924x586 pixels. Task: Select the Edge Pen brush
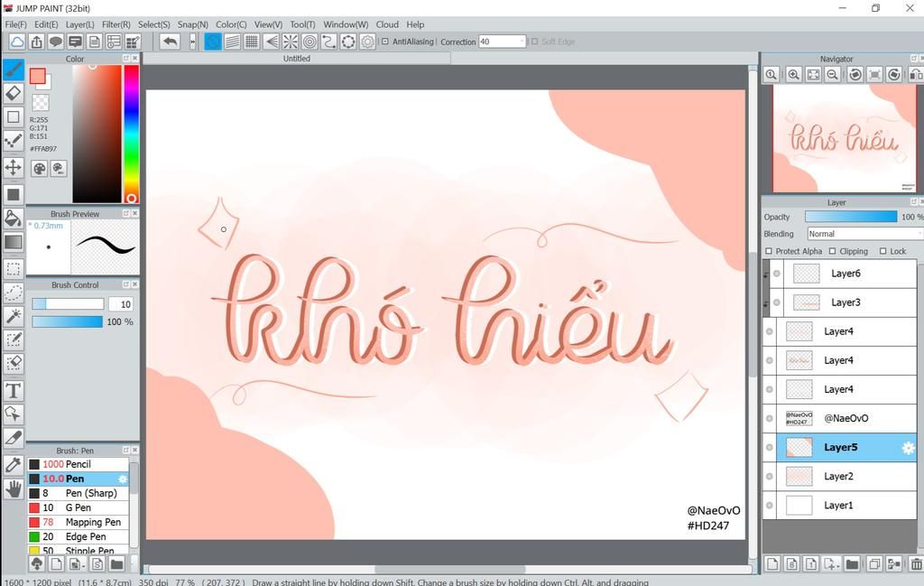[x=78, y=536]
